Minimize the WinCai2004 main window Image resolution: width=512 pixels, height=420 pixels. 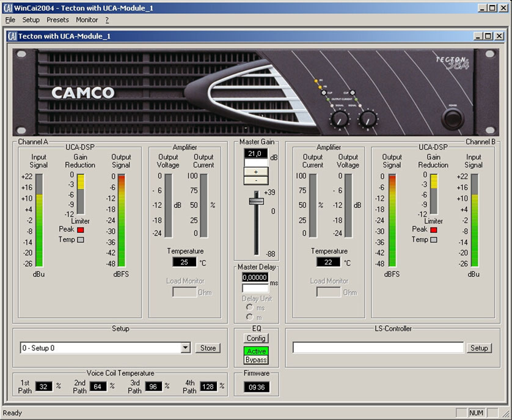pos(483,8)
